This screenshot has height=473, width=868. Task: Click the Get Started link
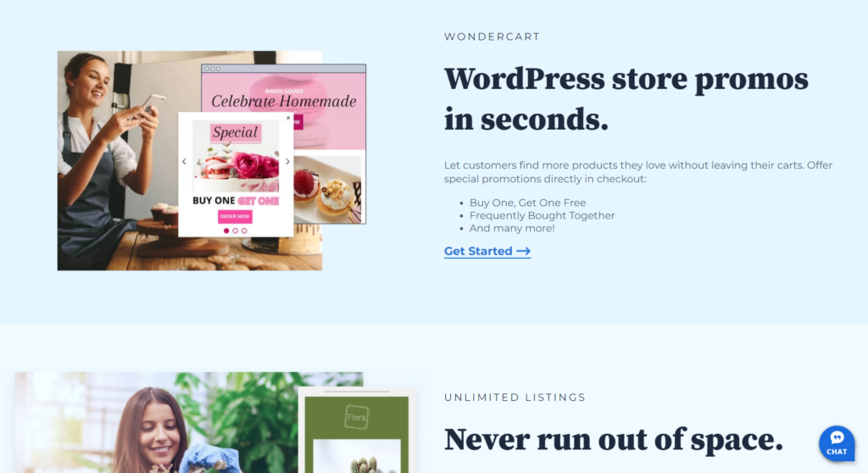[x=487, y=252]
